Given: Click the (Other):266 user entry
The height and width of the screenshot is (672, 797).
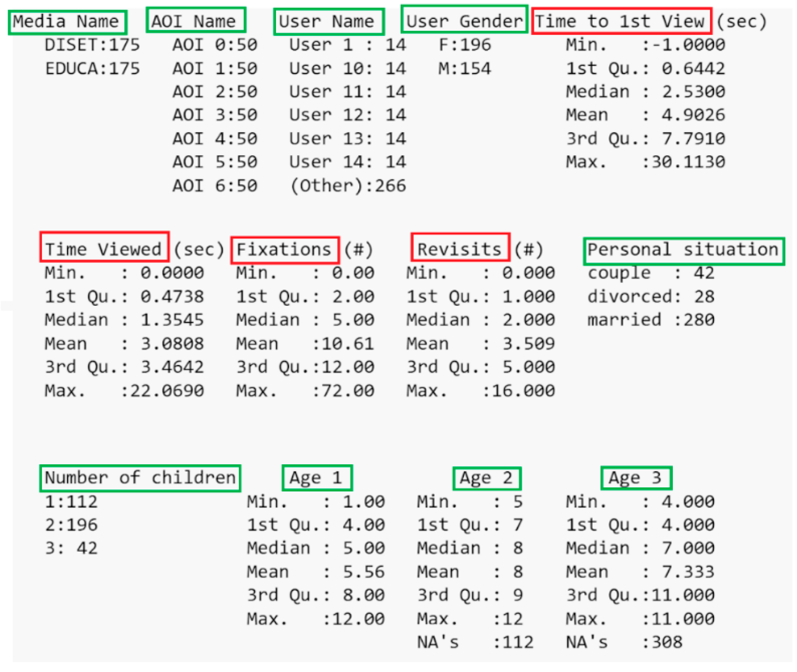Looking at the screenshot, I should pyautogui.click(x=347, y=186).
